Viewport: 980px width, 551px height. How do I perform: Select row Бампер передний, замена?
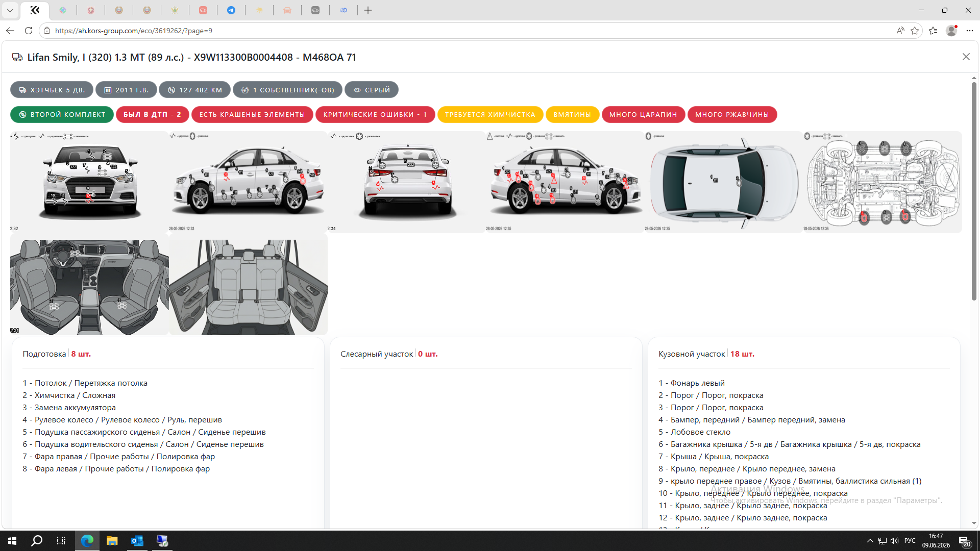[752, 420]
